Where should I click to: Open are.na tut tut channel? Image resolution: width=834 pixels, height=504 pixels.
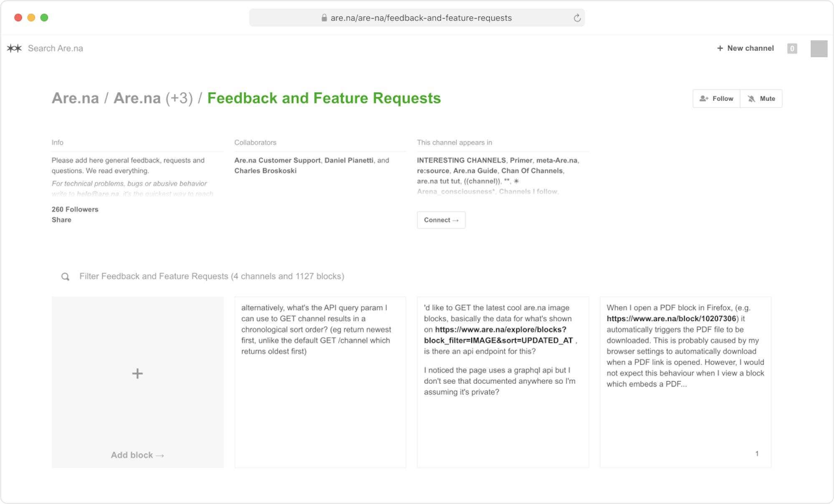click(438, 181)
